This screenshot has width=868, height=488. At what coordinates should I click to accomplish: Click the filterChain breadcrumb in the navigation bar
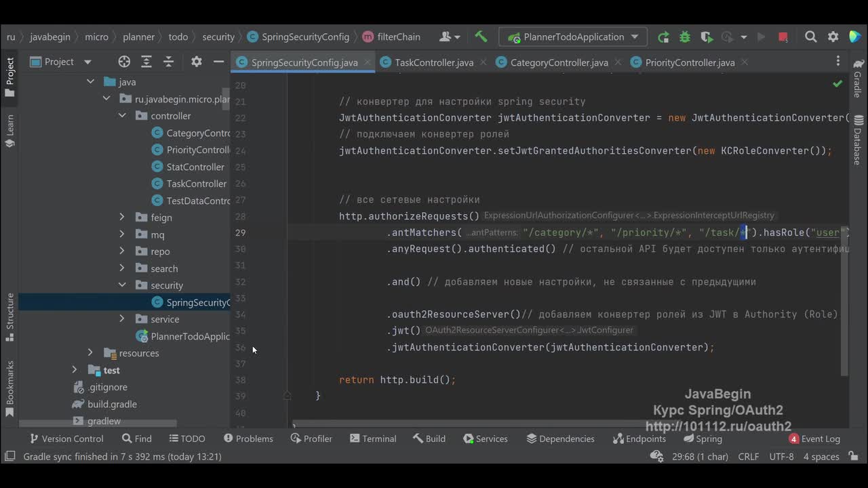pyautogui.click(x=391, y=37)
